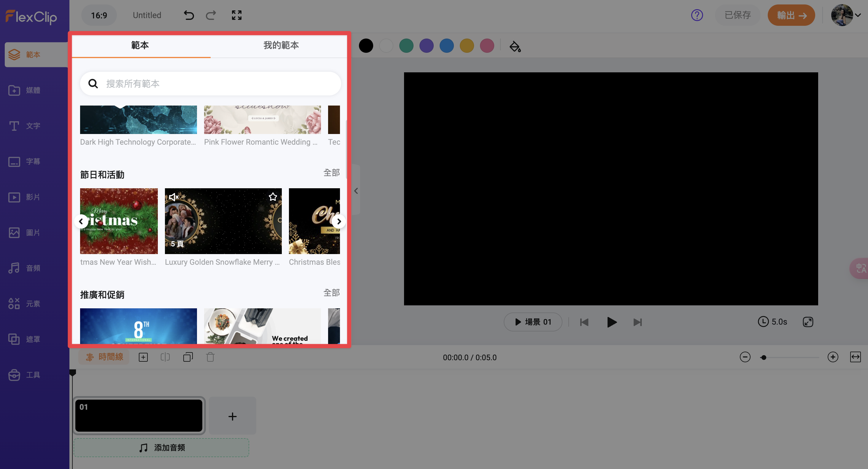Viewport: 868px width, 469px height.
Task: Choose the black background swatch
Action: (x=366, y=46)
